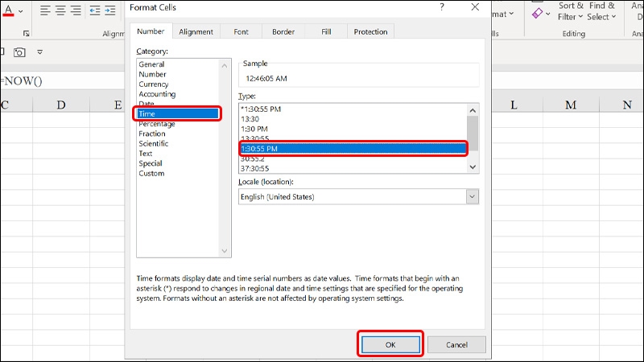644x362 pixels.
Task: Select Text category
Action: [146, 154]
